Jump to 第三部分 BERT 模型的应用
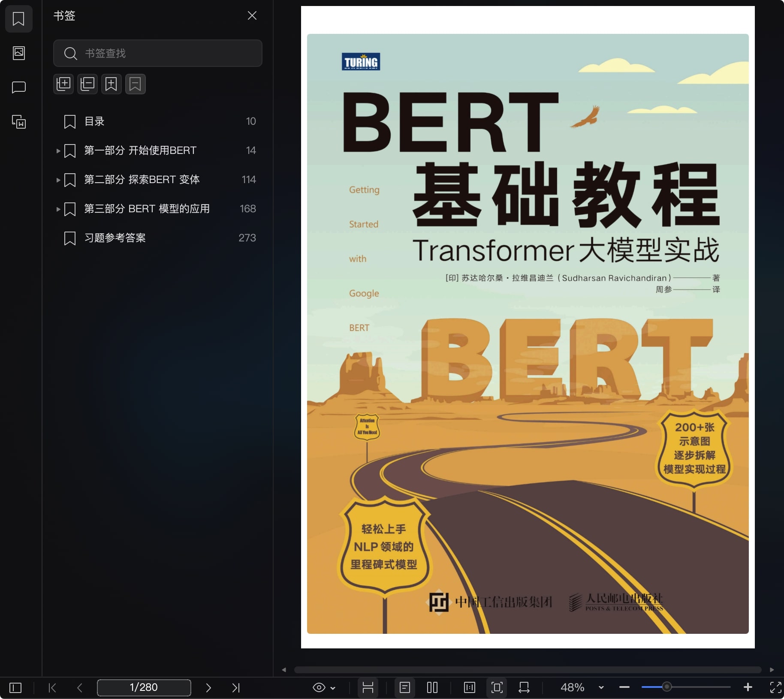784x699 pixels. click(x=147, y=209)
